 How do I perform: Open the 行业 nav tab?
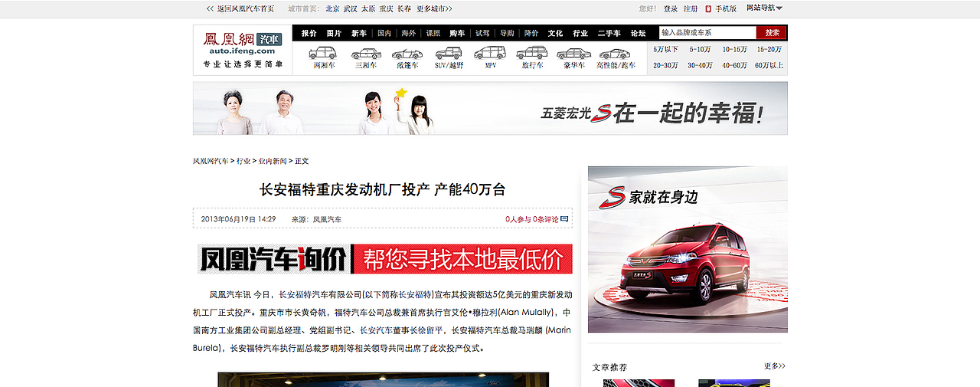coord(580,33)
